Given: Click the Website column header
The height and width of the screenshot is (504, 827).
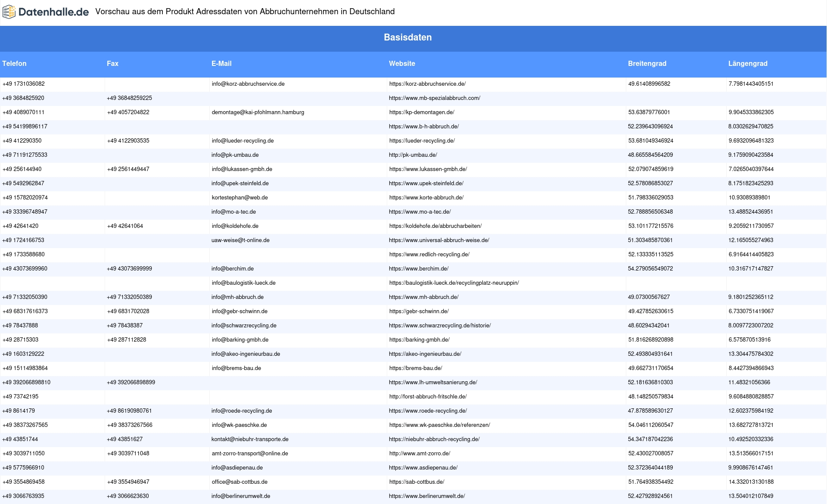Looking at the screenshot, I should point(402,63).
